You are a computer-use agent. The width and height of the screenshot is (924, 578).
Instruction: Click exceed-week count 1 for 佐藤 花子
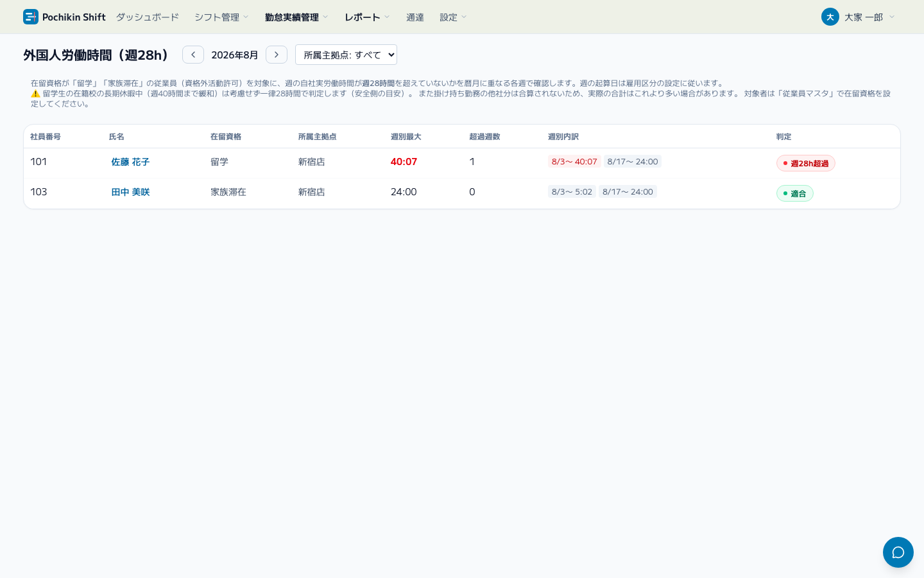(472, 162)
